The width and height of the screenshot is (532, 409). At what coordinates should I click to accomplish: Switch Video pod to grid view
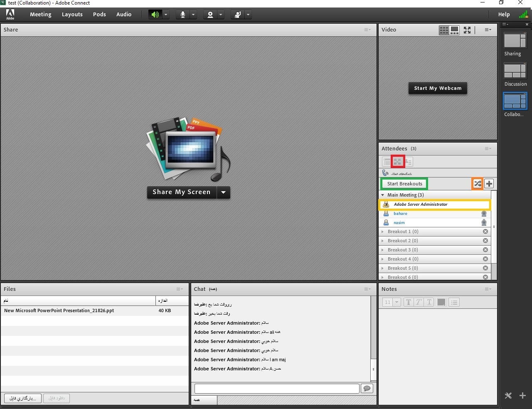tap(444, 30)
